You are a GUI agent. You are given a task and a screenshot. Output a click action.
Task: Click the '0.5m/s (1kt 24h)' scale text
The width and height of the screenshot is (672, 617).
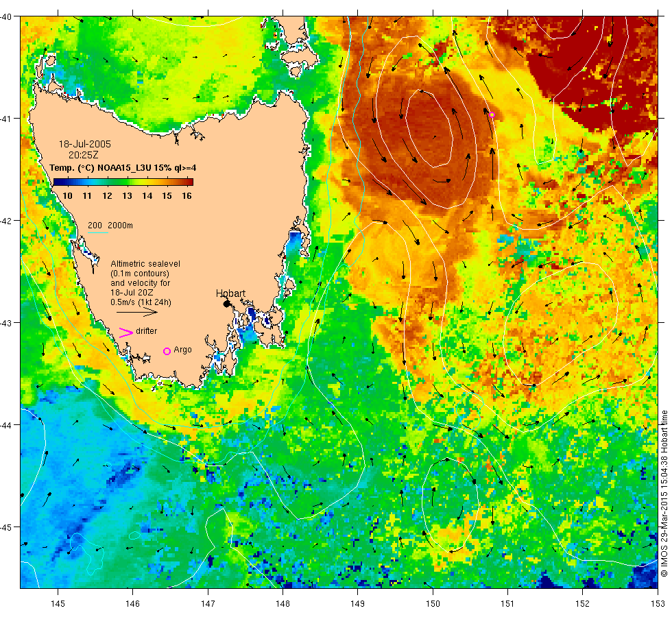[x=141, y=302]
